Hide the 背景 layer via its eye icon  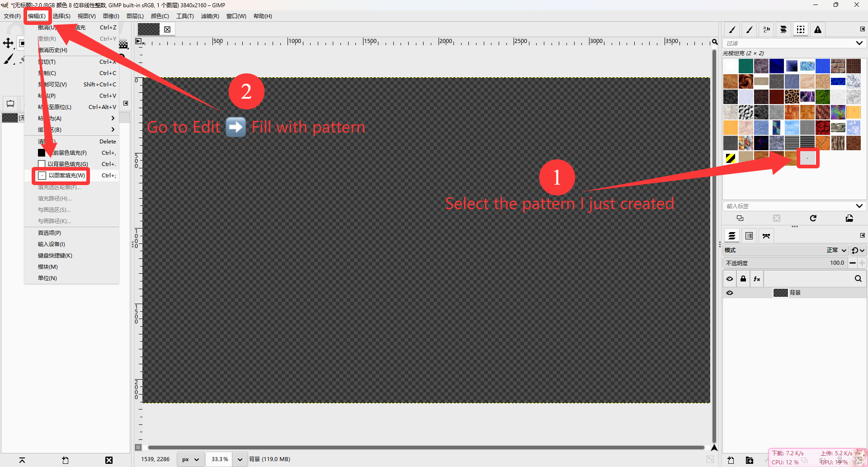point(730,293)
